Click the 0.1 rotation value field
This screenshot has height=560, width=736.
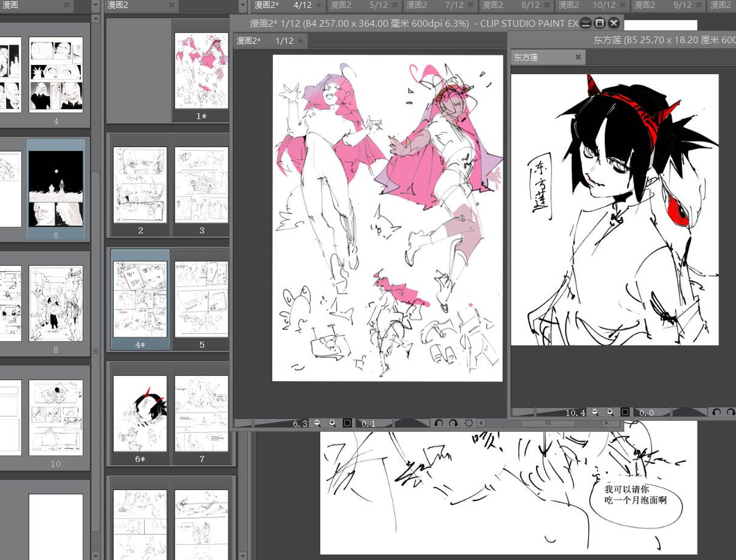click(369, 423)
